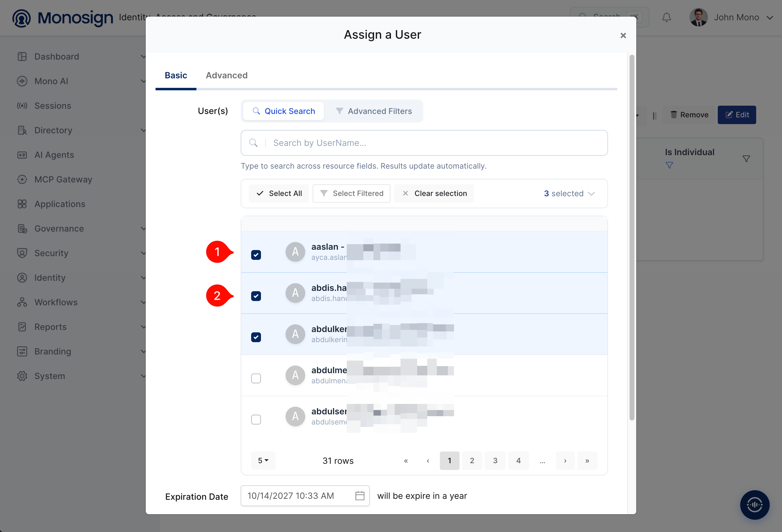Uncheck the abdulker user checkbox
This screenshot has width=782, height=532.
(x=256, y=337)
